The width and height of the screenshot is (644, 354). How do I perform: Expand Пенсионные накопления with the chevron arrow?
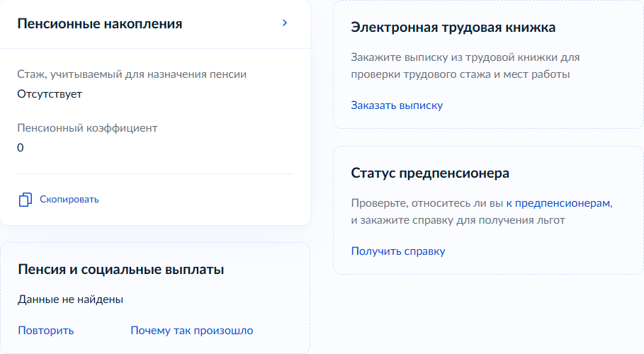(285, 23)
